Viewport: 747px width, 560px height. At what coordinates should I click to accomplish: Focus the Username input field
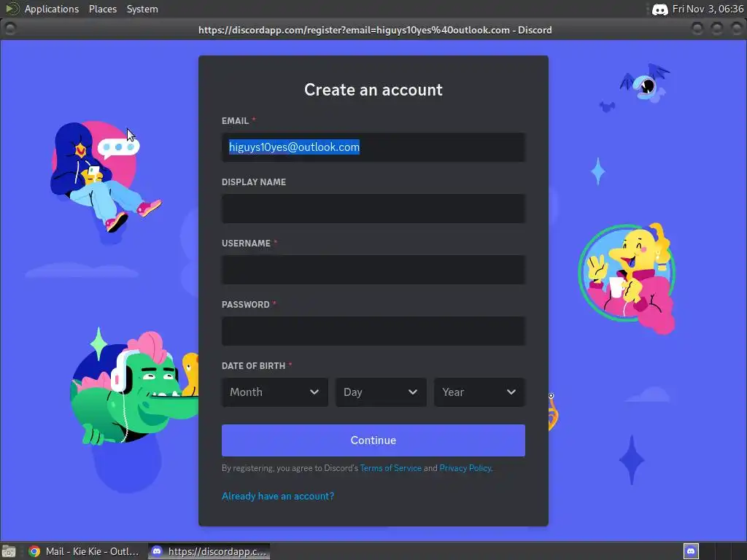point(373,270)
